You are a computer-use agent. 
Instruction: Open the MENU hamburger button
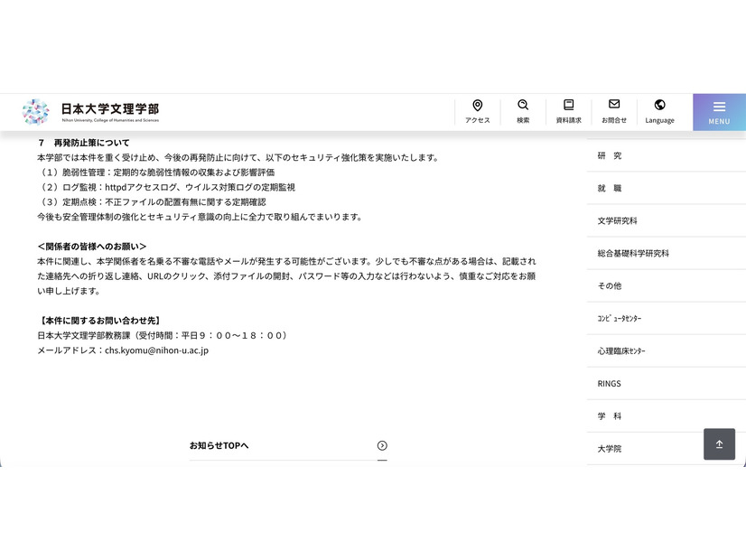pyautogui.click(x=719, y=112)
